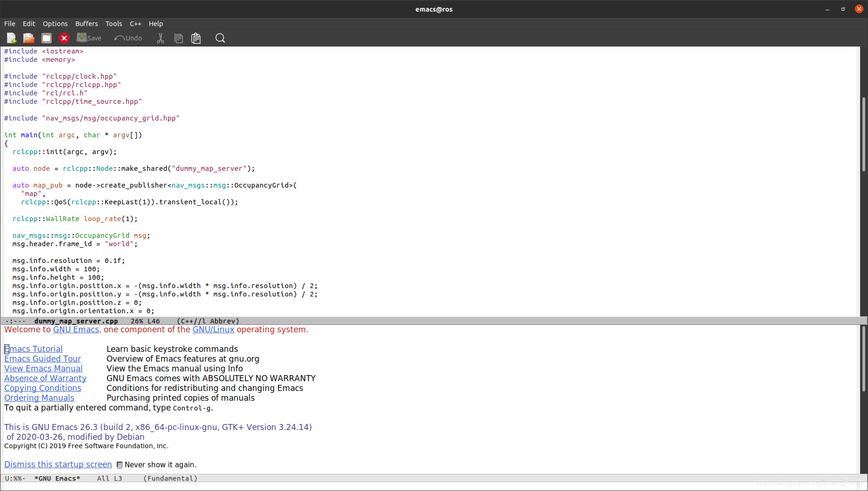This screenshot has height=491, width=868.
Task: Open the File menu
Action: click(10, 24)
